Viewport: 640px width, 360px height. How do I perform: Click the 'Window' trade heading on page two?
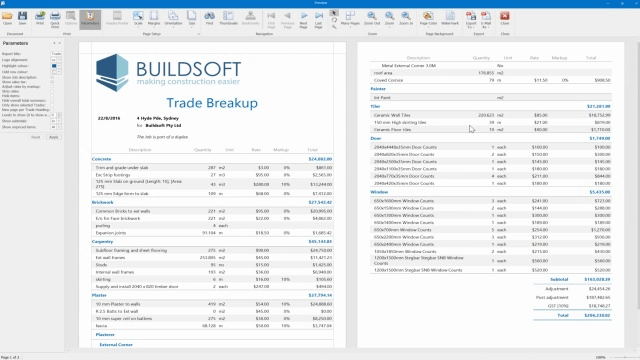[x=379, y=192]
